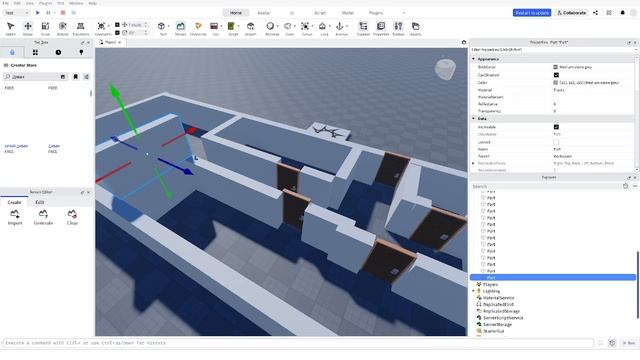The height and width of the screenshot is (360, 640).
Task: Toggle the Archivable checkbox
Action: coord(556,127)
